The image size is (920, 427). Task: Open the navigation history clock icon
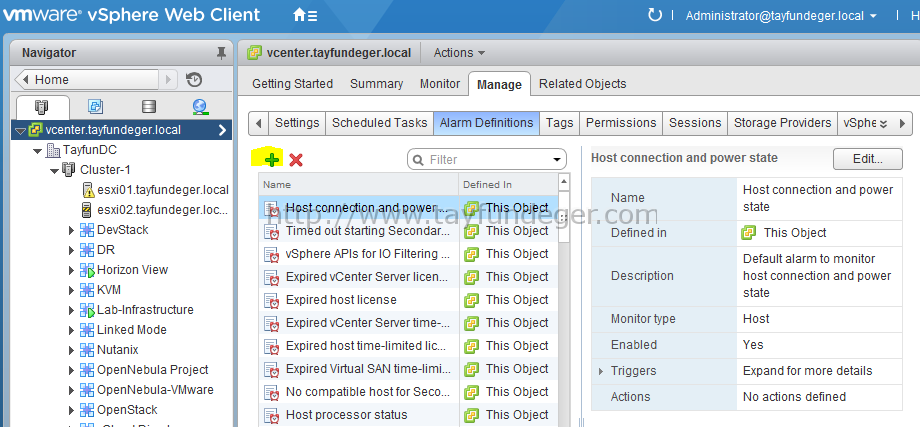194,79
